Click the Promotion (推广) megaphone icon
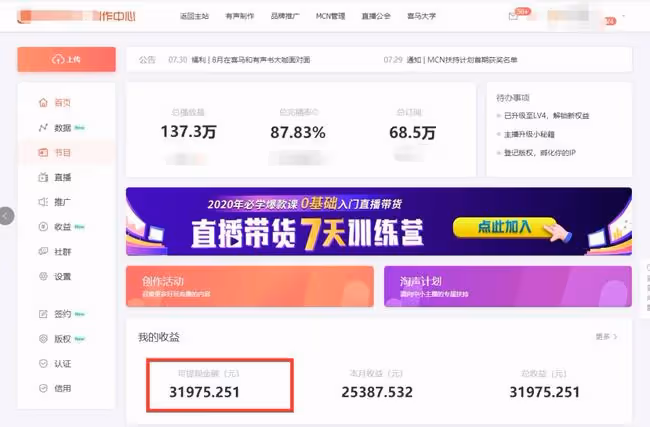 tap(43, 202)
